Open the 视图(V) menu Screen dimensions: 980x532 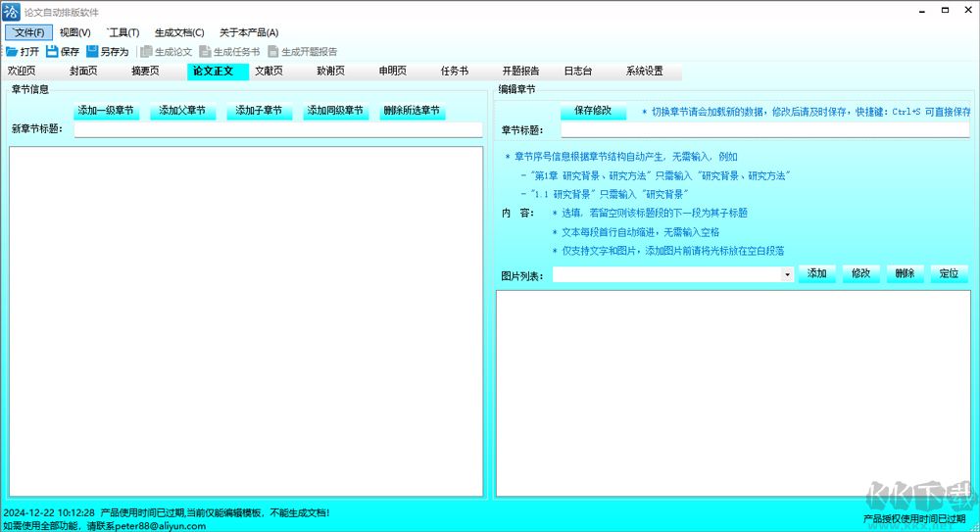[75, 32]
